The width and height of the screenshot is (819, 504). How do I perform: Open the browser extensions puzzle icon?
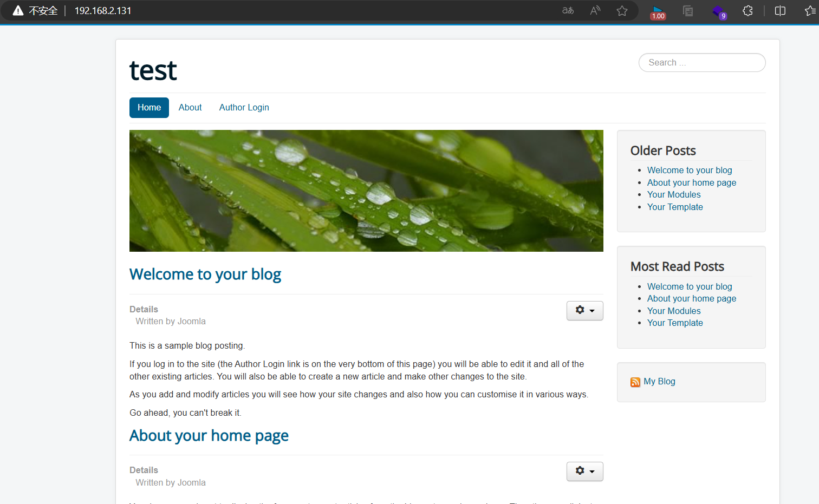[747, 10]
